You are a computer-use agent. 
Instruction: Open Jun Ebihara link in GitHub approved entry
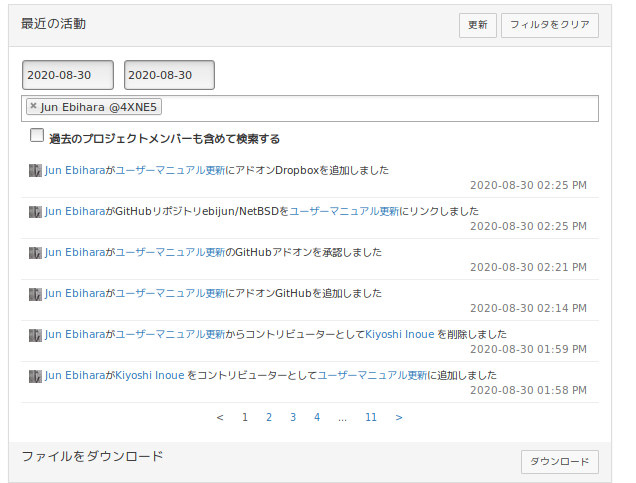(x=75, y=252)
